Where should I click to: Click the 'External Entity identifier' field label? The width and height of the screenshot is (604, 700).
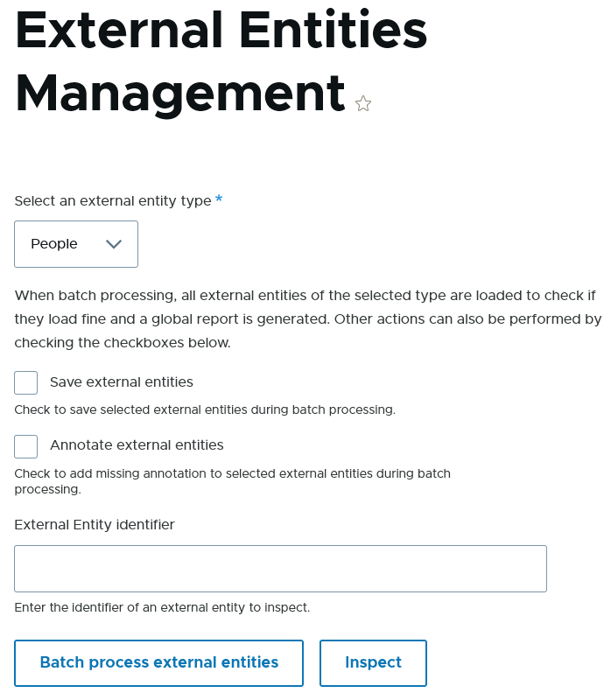click(95, 525)
